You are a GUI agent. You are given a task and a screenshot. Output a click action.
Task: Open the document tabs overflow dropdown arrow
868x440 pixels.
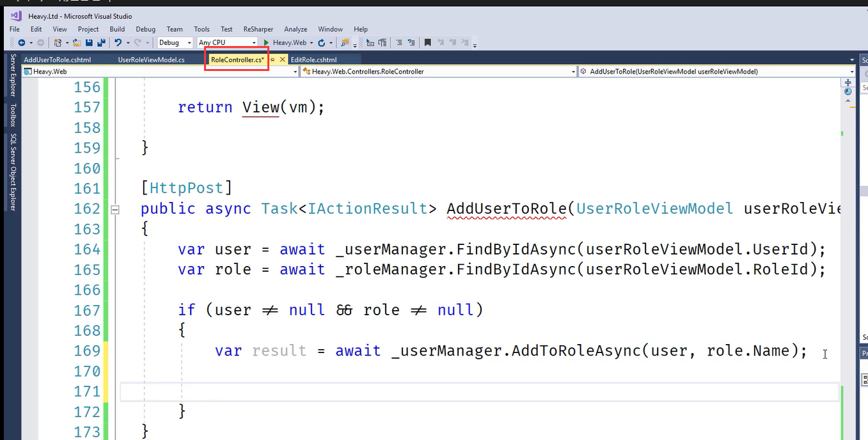pos(853,59)
